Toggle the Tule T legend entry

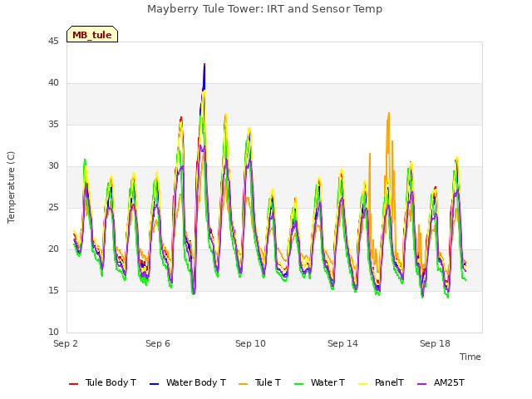click(x=260, y=382)
